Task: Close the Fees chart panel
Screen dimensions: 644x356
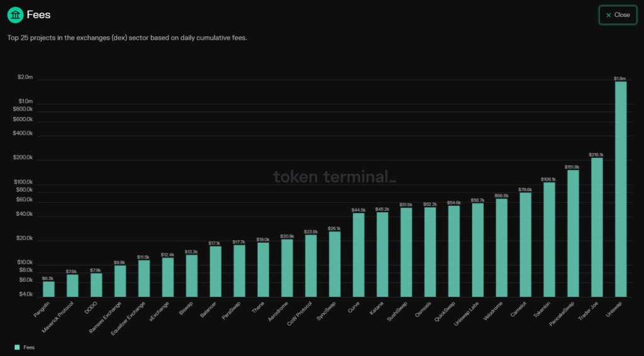Action: [x=618, y=15]
